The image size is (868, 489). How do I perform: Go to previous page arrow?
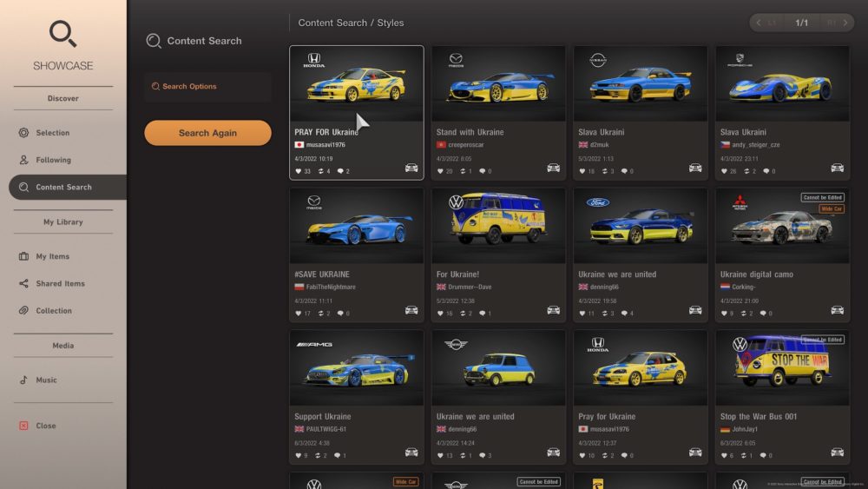tap(759, 23)
